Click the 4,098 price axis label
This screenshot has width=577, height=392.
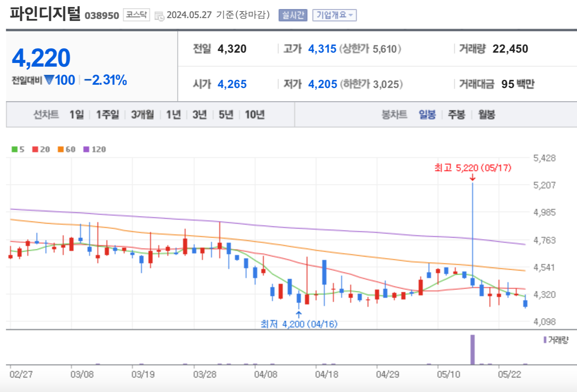click(x=544, y=322)
